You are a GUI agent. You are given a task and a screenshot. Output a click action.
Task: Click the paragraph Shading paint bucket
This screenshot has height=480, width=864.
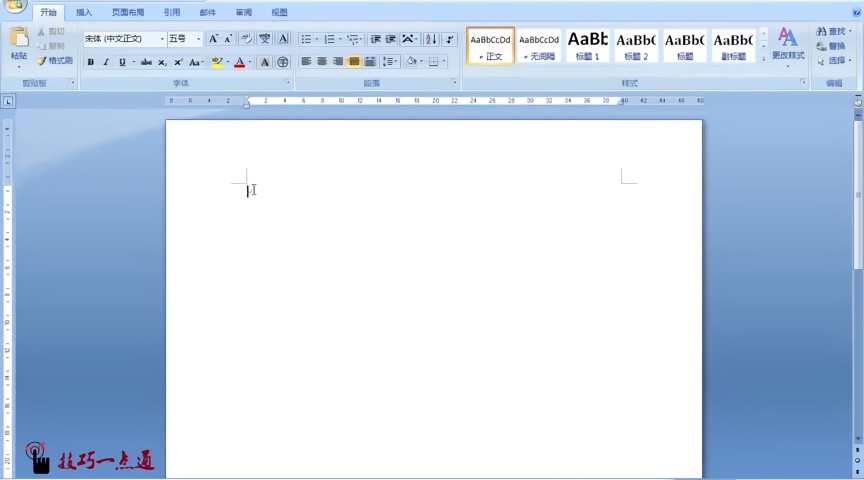[x=411, y=62]
